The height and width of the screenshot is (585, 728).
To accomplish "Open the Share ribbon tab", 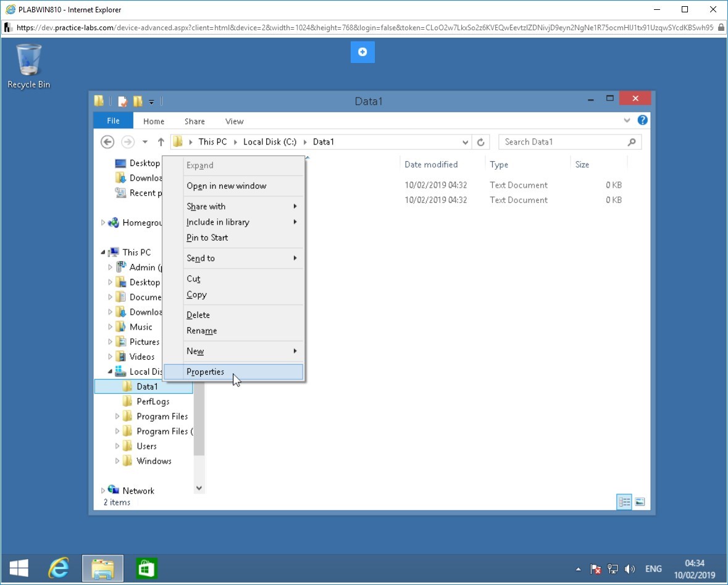I will (195, 122).
